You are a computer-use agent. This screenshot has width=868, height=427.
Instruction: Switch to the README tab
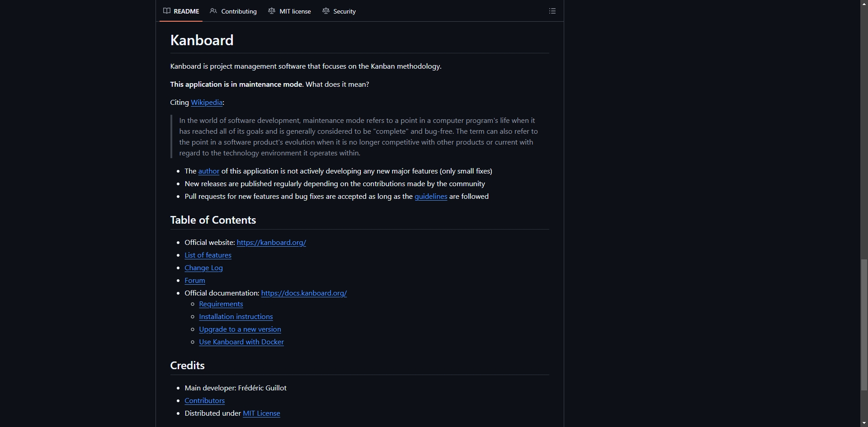pos(181,11)
